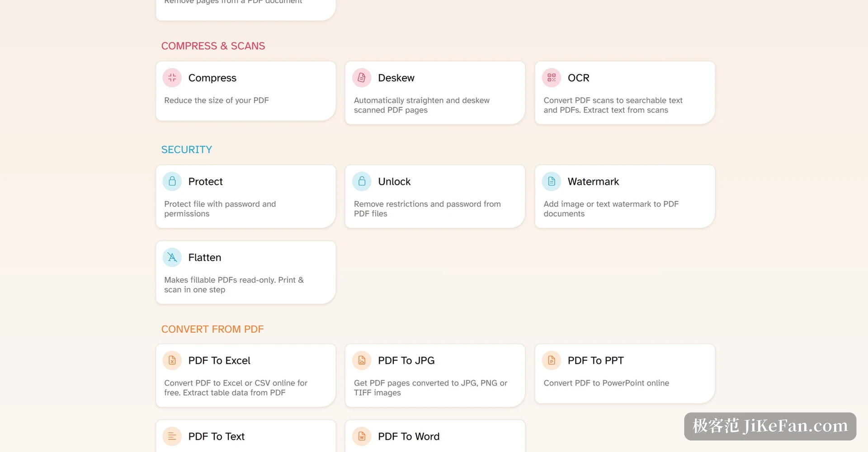Click the Flatten tool icon
This screenshot has height=452, width=868.
click(x=172, y=257)
